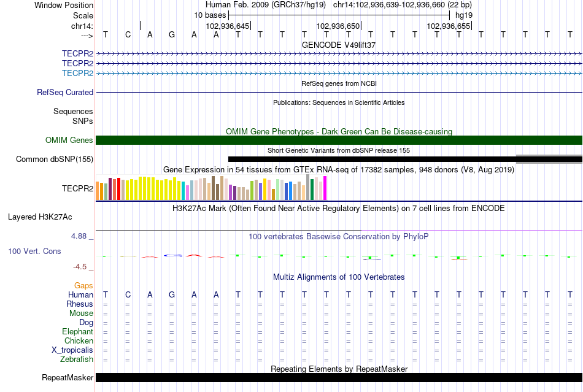The height and width of the screenshot is (392, 583).
Task: Select the Scale label in the ruler
Action: (x=83, y=15)
